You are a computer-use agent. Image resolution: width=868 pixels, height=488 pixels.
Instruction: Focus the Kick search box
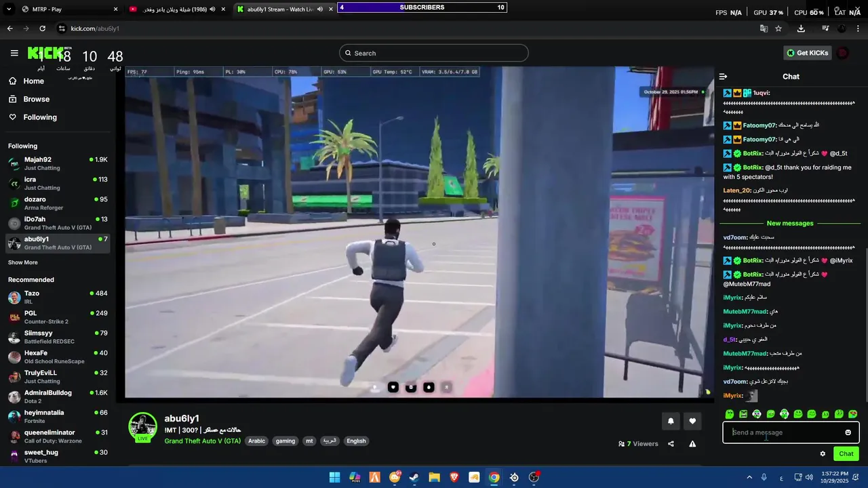tap(434, 53)
